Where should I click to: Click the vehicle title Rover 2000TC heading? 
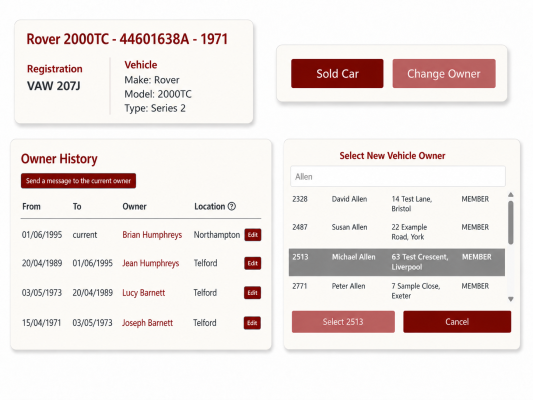pos(127,39)
